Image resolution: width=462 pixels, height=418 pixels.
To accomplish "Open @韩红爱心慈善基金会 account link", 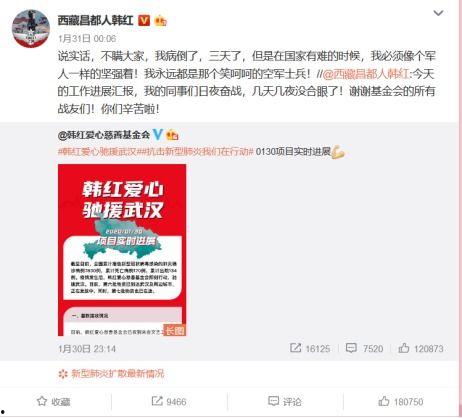I will point(104,135).
